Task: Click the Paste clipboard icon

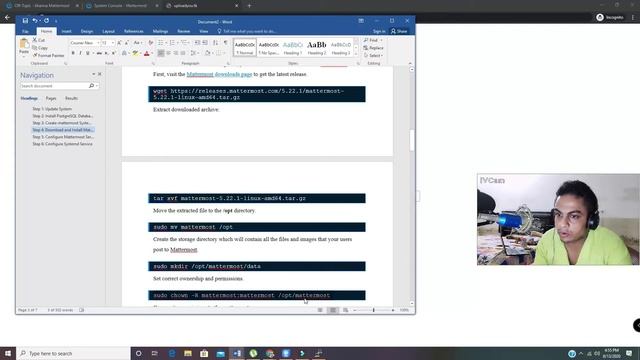Action: (24, 43)
